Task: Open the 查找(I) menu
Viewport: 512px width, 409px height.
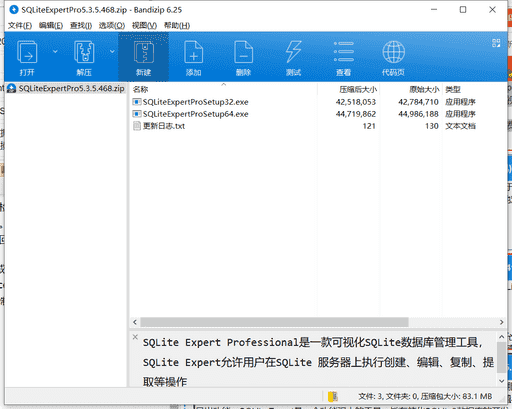Action: click(x=81, y=25)
